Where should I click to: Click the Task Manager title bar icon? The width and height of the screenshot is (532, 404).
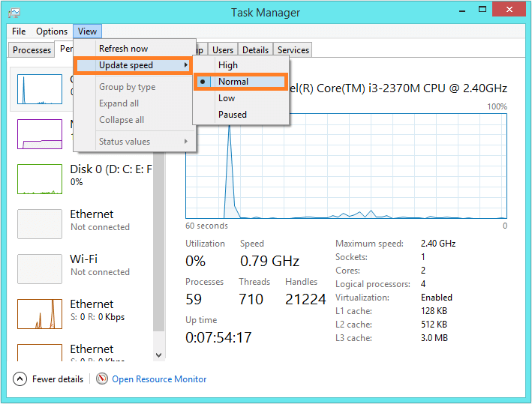coord(15,13)
